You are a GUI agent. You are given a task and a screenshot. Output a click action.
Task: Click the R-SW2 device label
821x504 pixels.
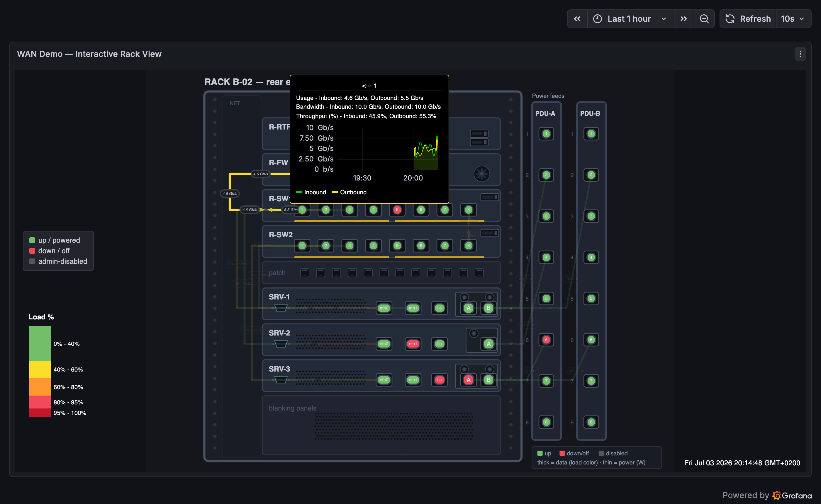(281, 235)
